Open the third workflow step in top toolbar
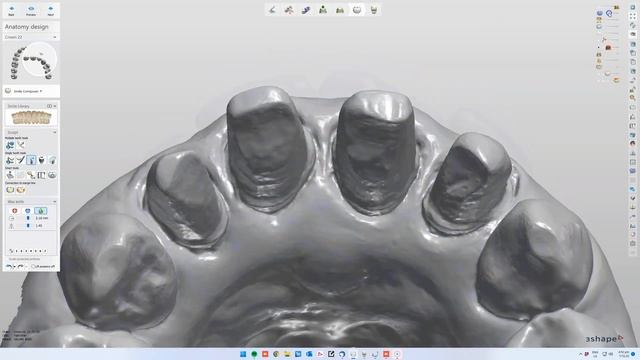This screenshot has width=640, height=360. click(306, 10)
